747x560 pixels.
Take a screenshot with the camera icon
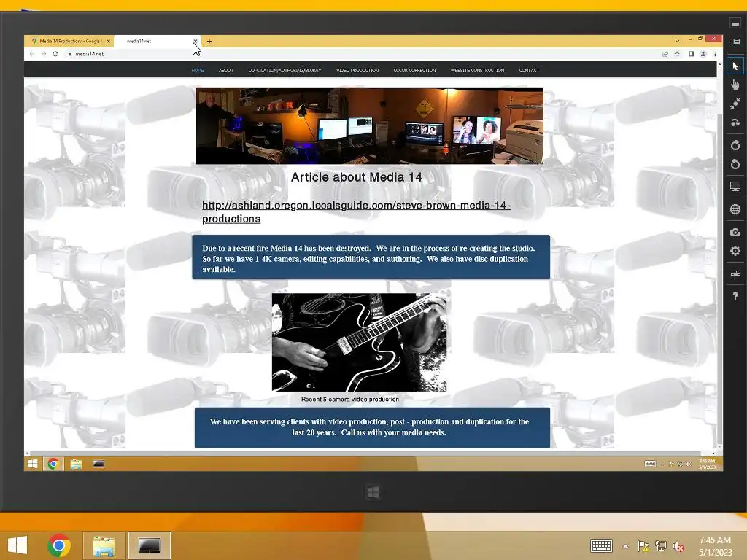click(735, 232)
